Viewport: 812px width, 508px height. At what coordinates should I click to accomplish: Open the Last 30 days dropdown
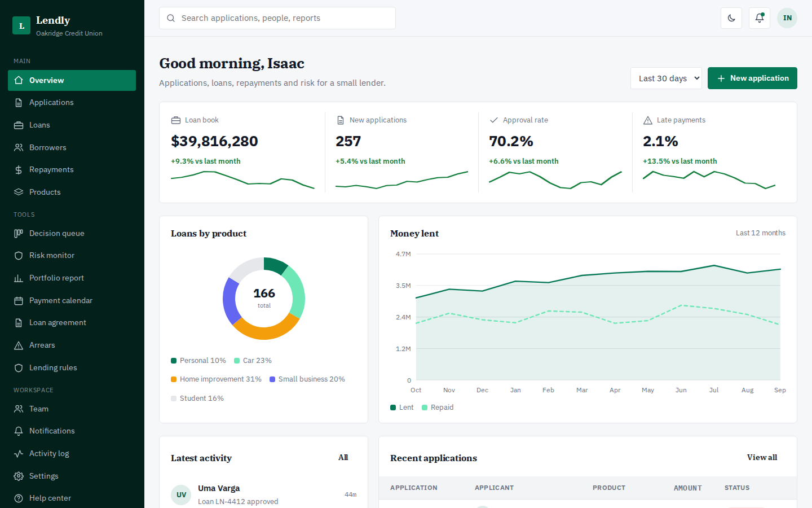coord(666,78)
